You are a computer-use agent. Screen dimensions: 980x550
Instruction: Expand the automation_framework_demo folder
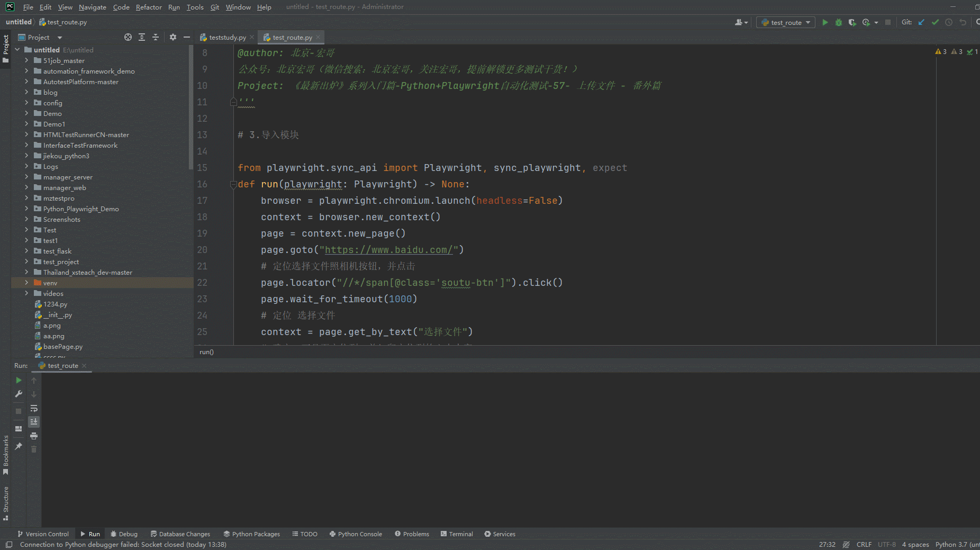[26, 71]
